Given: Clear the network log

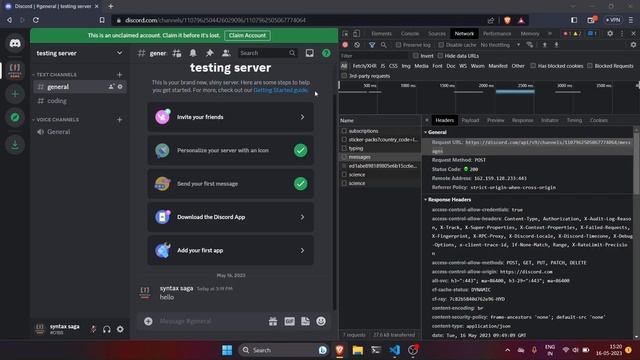Looking at the screenshot, I should coord(357,45).
